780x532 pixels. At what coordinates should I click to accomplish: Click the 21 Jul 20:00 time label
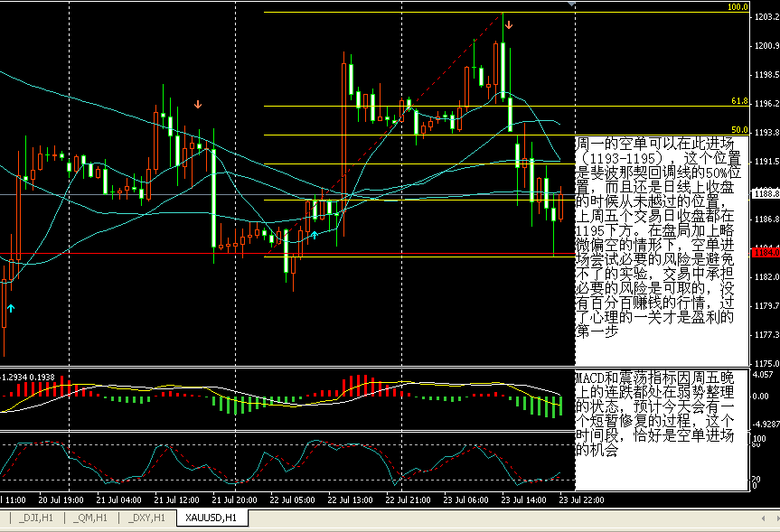click(234, 499)
